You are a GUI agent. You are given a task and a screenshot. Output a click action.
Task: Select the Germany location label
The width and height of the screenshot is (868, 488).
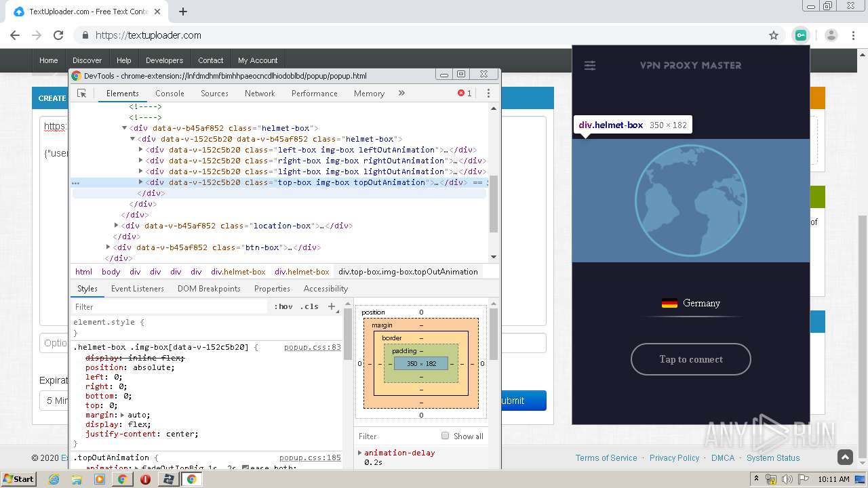pyautogui.click(x=701, y=303)
